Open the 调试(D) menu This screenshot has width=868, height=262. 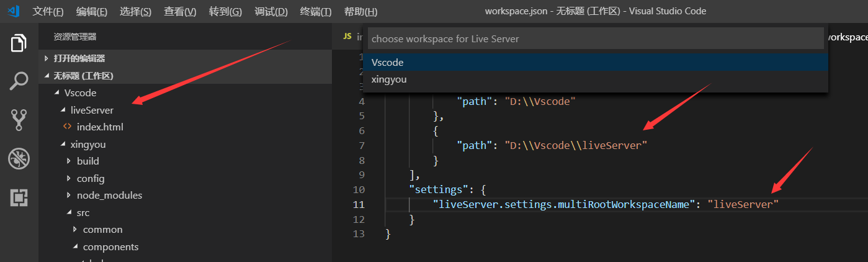pos(271,11)
